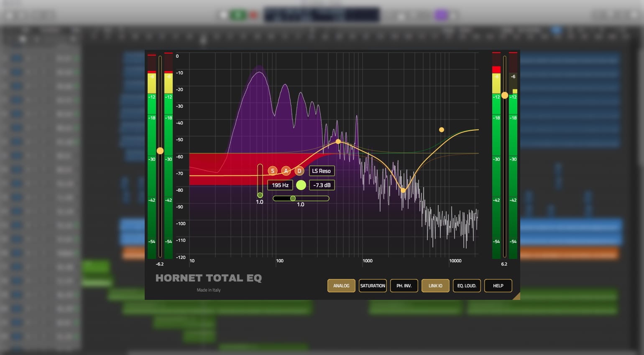
Task: Click the -6.2 input gain value
Action: point(160,264)
